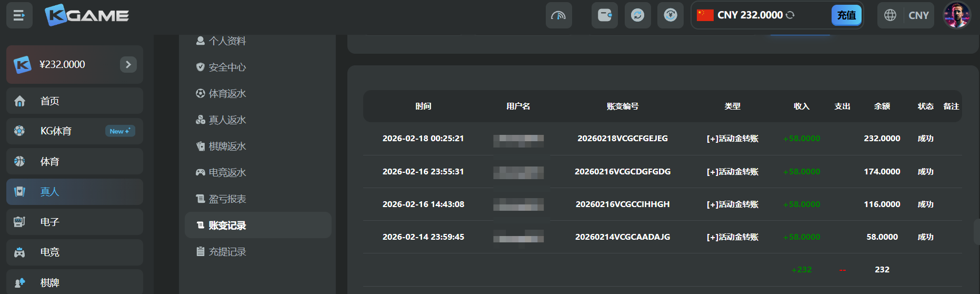Open 真人返水 live rebate

pos(227,120)
